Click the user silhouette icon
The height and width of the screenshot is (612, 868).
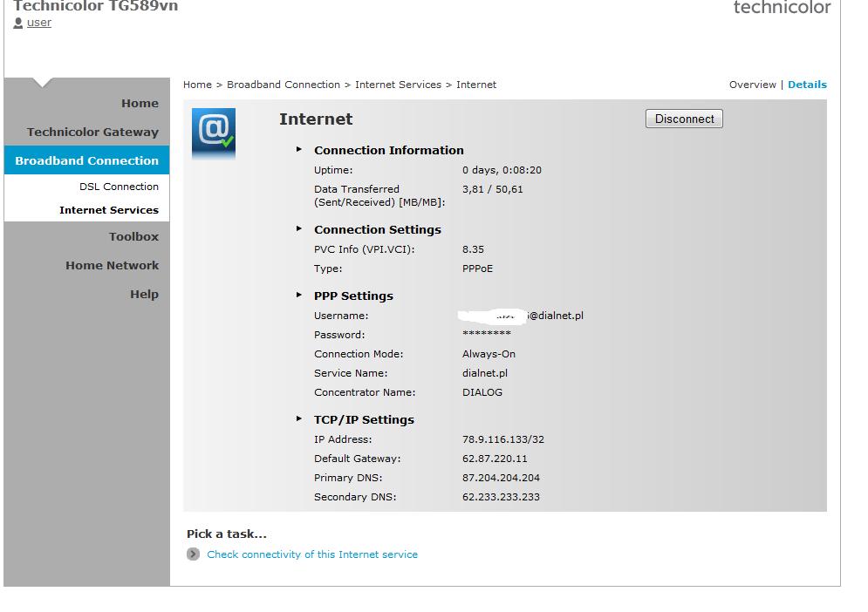(x=18, y=23)
